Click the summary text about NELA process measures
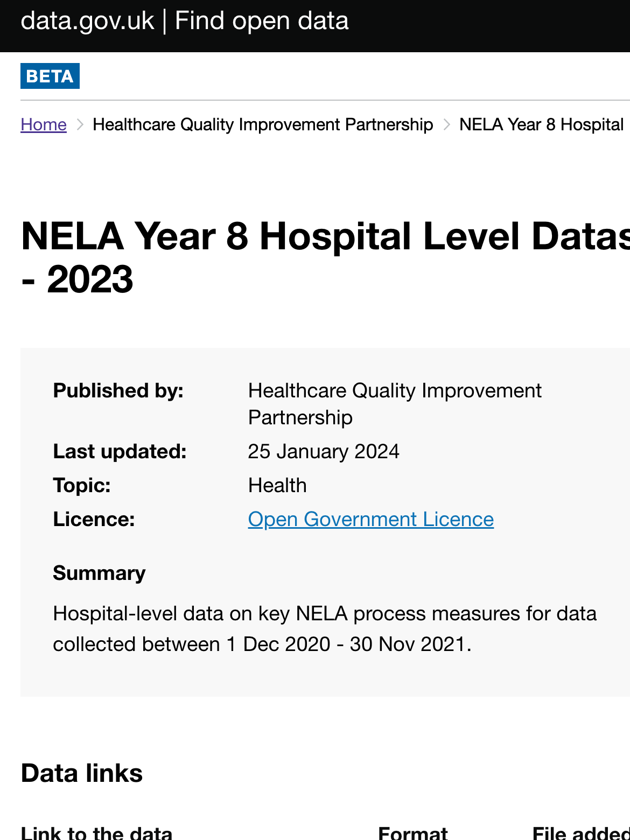The image size is (630, 840). click(x=325, y=628)
